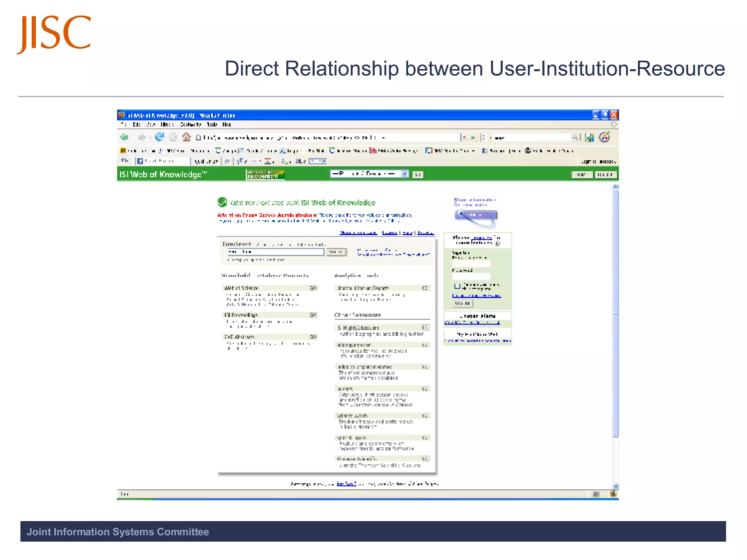
Task: Click the browser Home icon
Action: (x=186, y=137)
